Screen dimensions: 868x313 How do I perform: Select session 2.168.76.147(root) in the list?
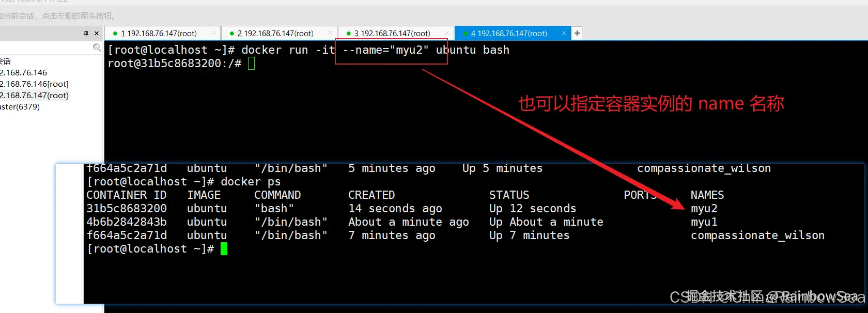[34, 96]
